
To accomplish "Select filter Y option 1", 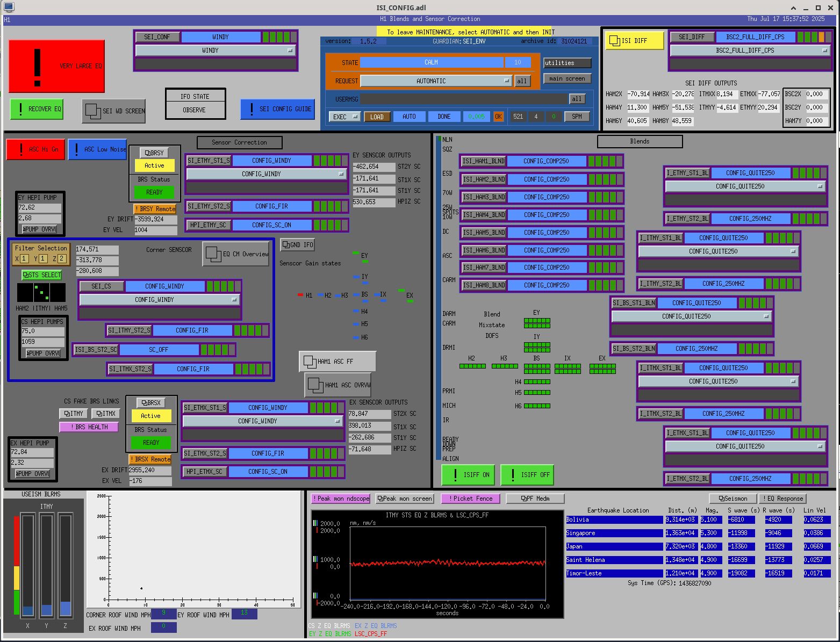I will tap(43, 259).
